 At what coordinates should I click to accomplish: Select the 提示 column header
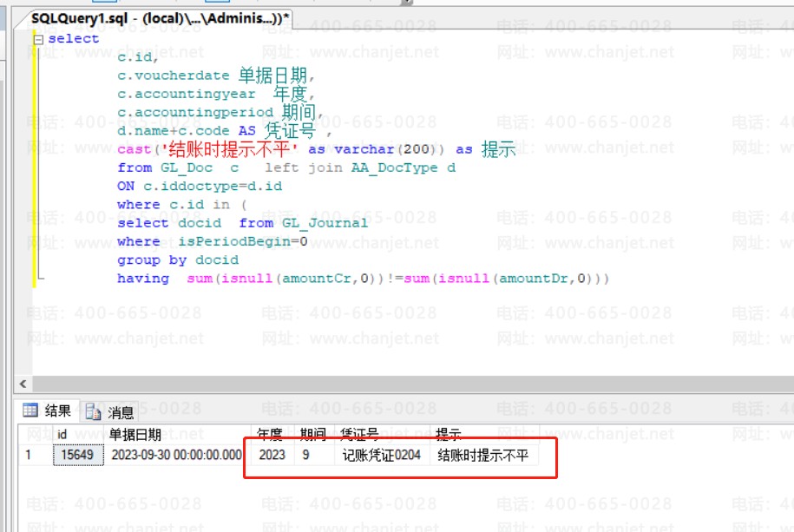[484, 434]
